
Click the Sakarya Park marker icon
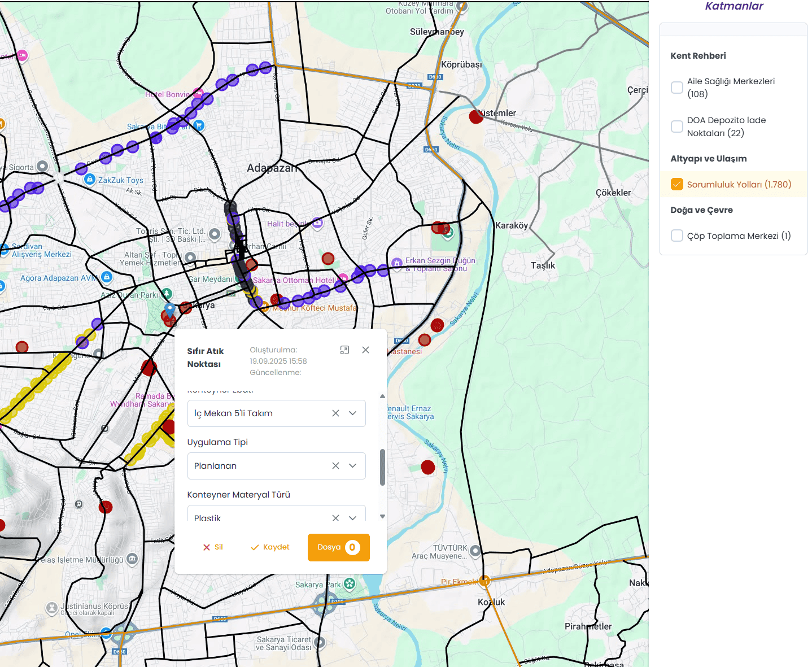[350, 584]
